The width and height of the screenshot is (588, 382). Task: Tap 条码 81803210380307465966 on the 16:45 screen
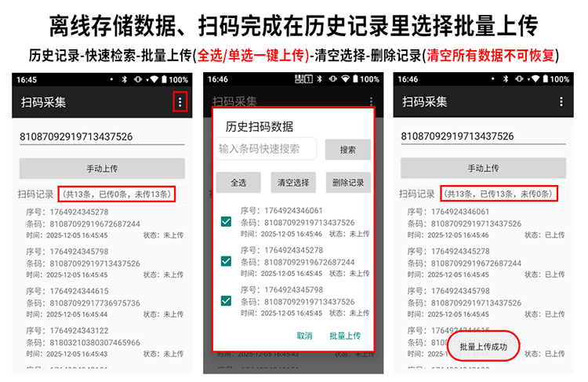point(83,343)
